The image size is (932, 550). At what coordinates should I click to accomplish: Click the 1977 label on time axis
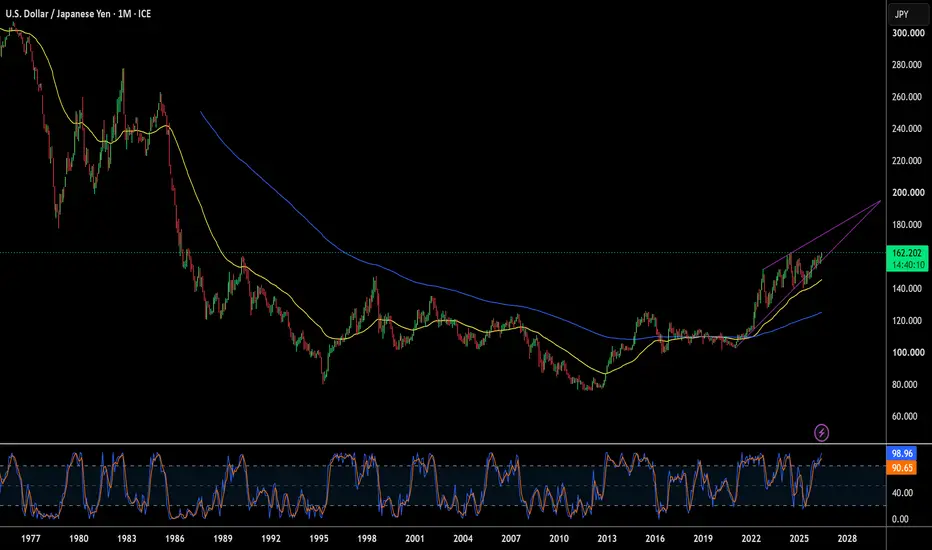[x=31, y=539]
